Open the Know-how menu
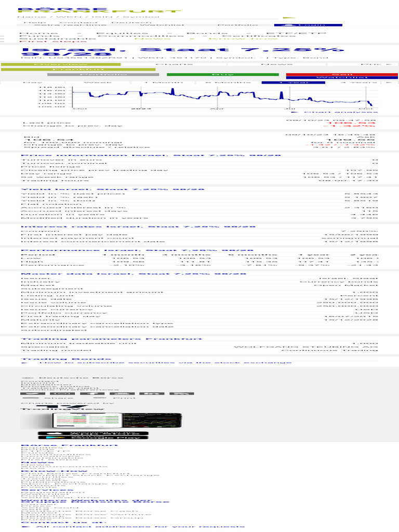This screenshot has width=399, height=532. point(243,38)
